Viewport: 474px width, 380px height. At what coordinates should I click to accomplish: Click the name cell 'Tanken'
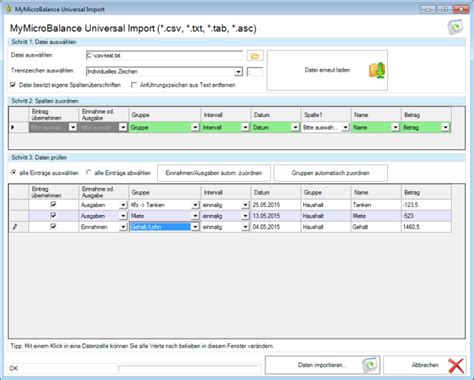click(376, 205)
